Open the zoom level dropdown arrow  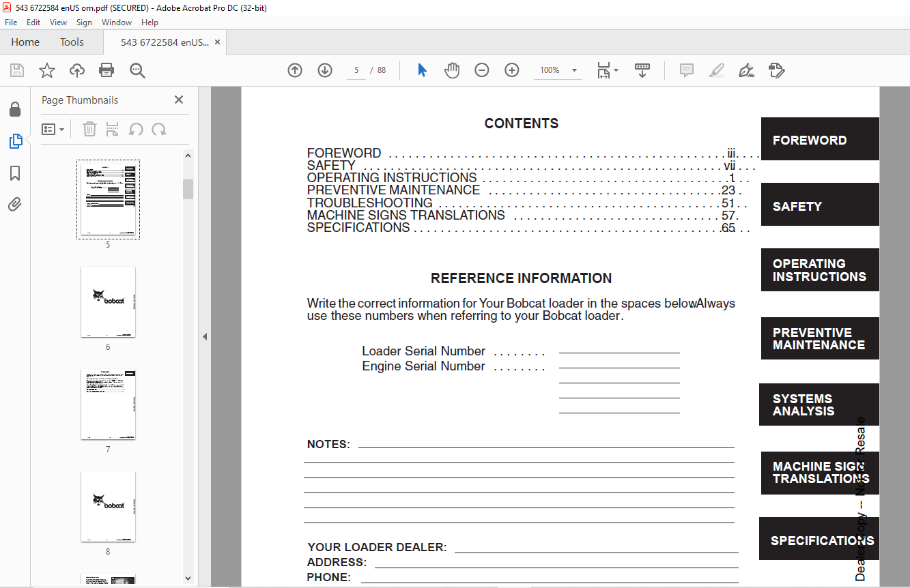coord(574,70)
